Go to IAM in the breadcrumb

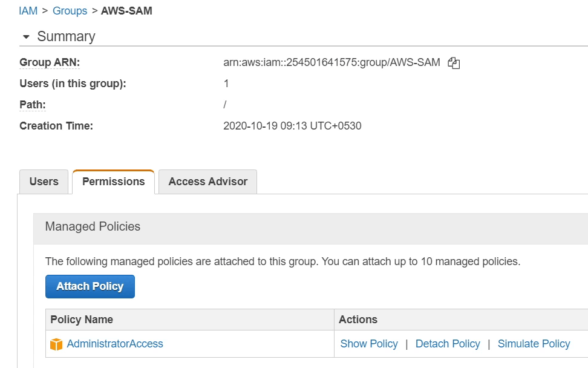(x=28, y=11)
